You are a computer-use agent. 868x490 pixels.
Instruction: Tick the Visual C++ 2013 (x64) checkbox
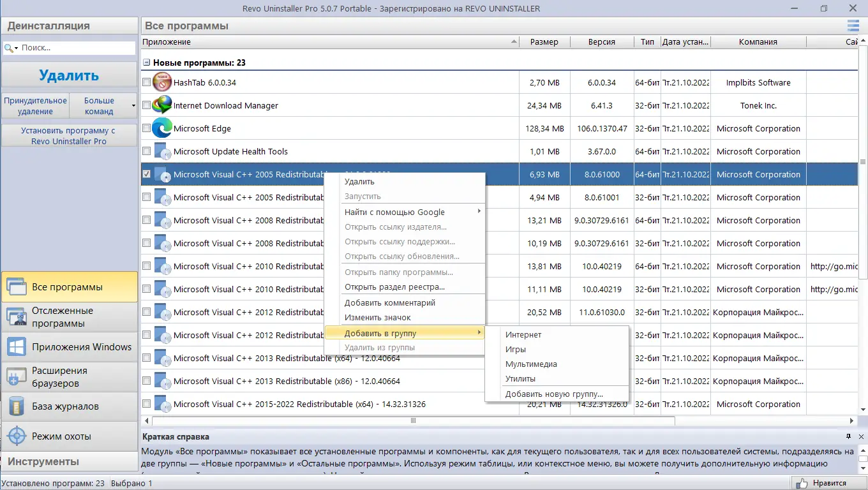pos(147,358)
